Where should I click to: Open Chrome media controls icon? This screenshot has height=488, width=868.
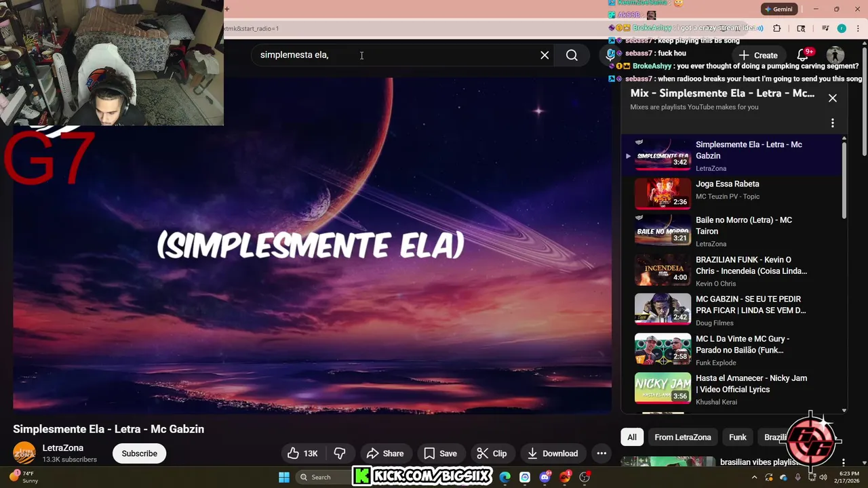[x=825, y=28]
